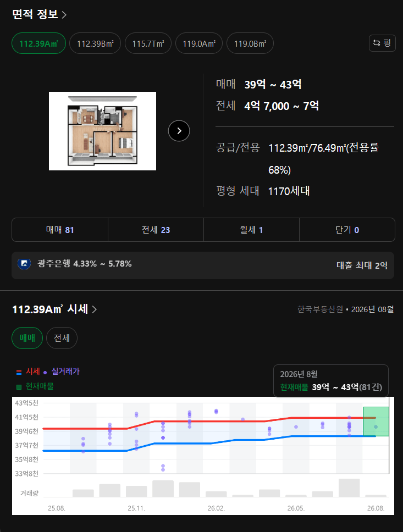Select the 112.39Bm² area chip
403x532 pixels.
tap(95, 43)
